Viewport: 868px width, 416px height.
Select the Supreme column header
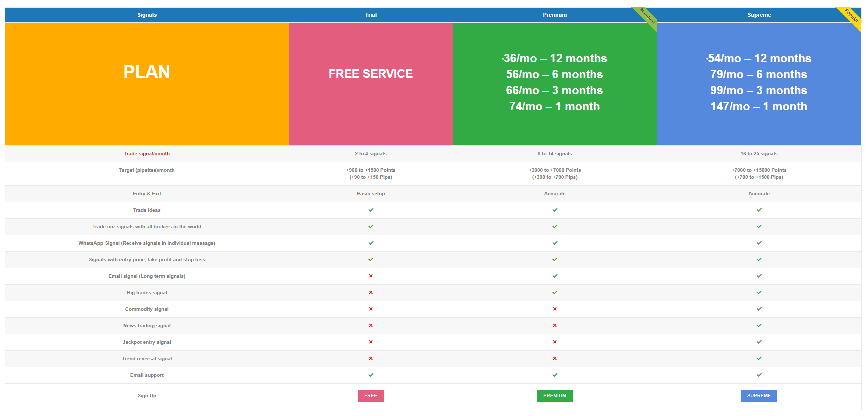[x=759, y=15]
